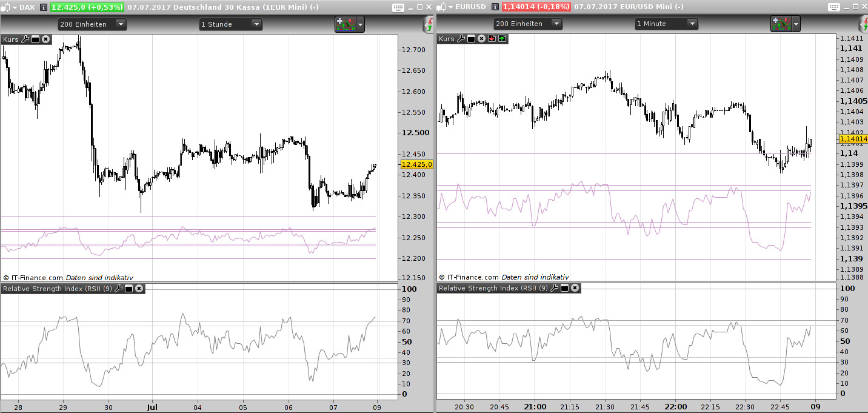Toggle EURUSD RSI panel black square
The image size is (868, 413).
click(x=564, y=288)
